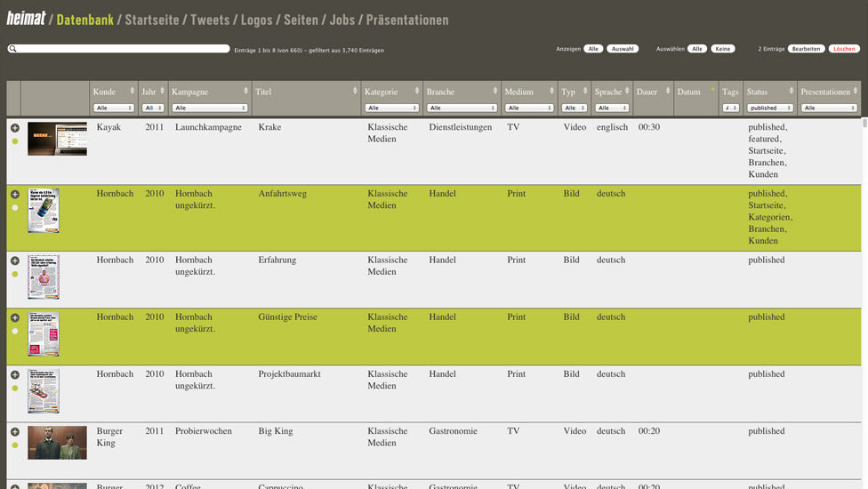Toggle the selection dot on the Projektbaumarkt row
Image resolution: width=868 pixels, height=489 pixels.
tap(15, 389)
